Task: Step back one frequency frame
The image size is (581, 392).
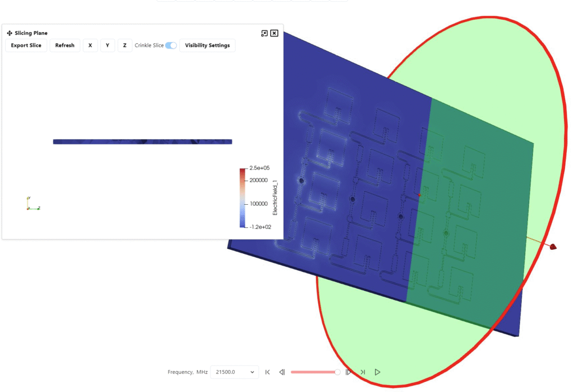Action: [281, 372]
